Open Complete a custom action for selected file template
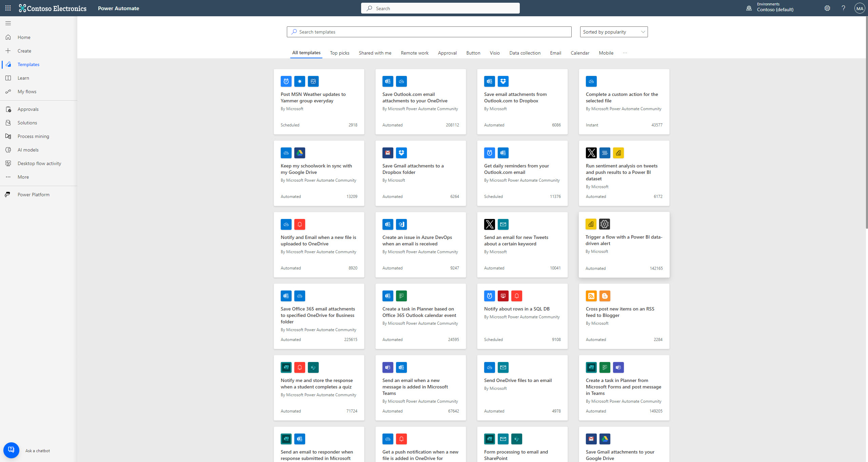This screenshot has width=868, height=462. point(624,102)
